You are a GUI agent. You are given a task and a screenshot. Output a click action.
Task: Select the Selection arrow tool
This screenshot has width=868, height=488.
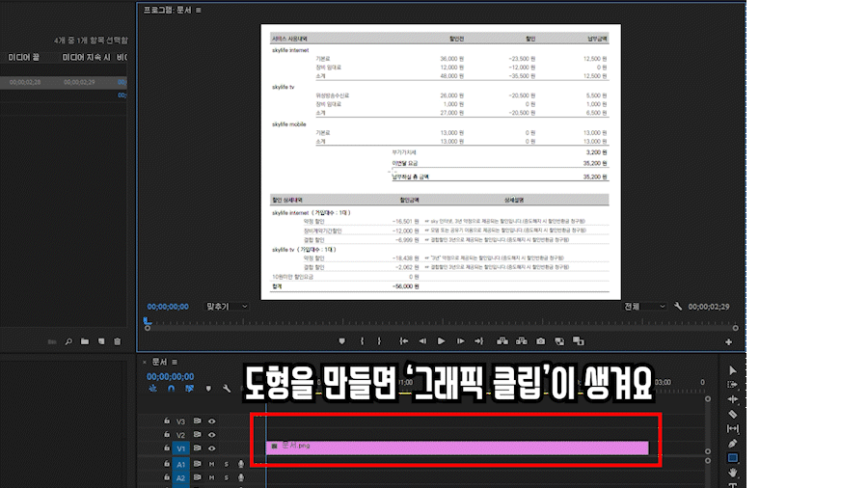coord(732,370)
